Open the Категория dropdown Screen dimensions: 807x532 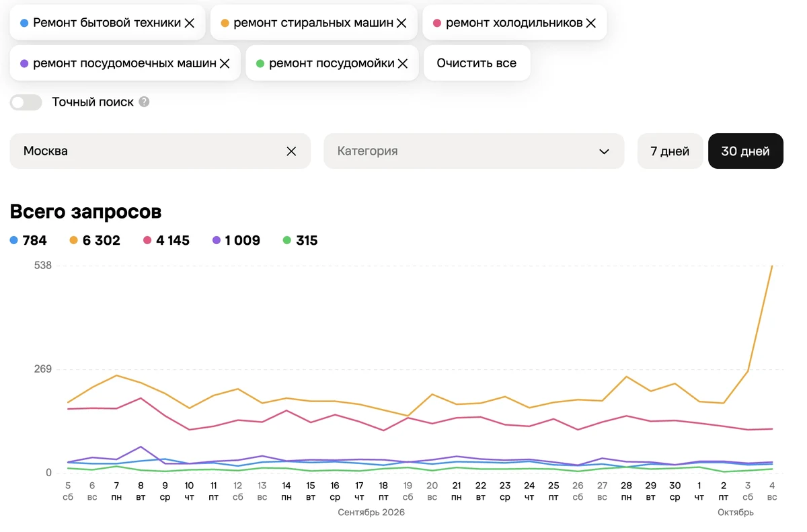point(474,151)
